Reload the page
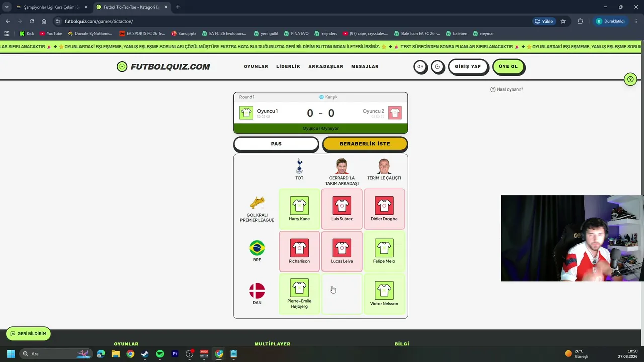This screenshot has width=644, height=362. click(x=32, y=21)
